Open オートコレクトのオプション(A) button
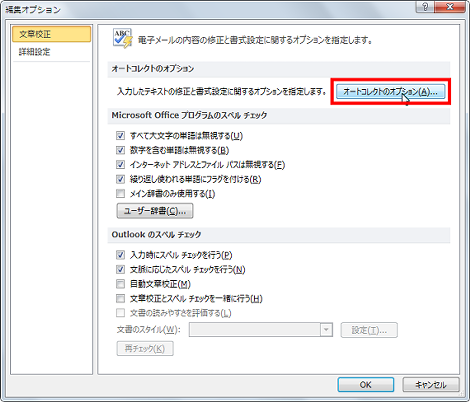 pos(390,92)
